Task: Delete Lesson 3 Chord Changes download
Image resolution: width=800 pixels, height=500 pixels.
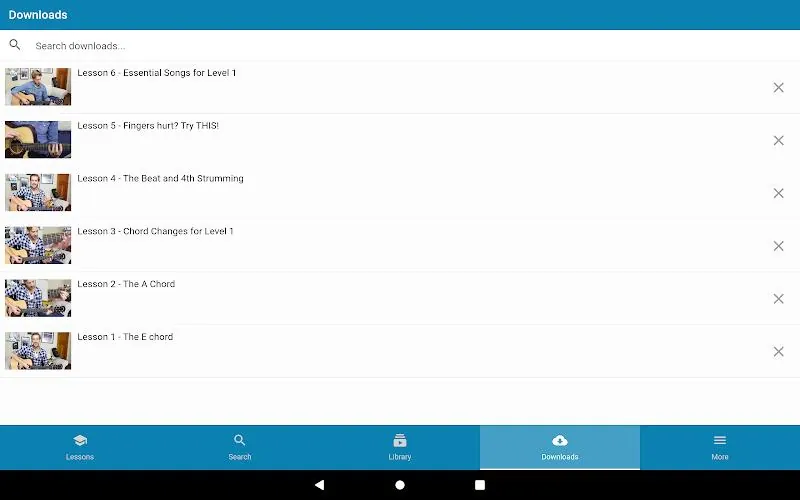Action: pos(778,246)
